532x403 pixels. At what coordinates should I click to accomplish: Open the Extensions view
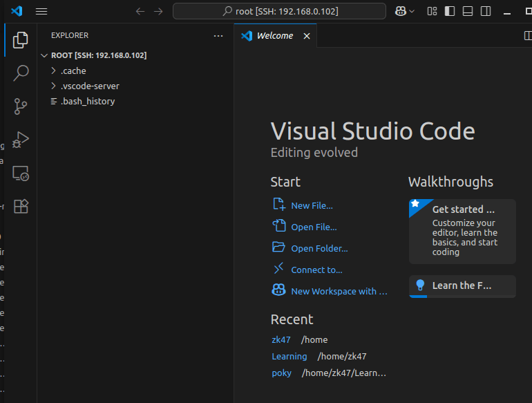[21, 206]
